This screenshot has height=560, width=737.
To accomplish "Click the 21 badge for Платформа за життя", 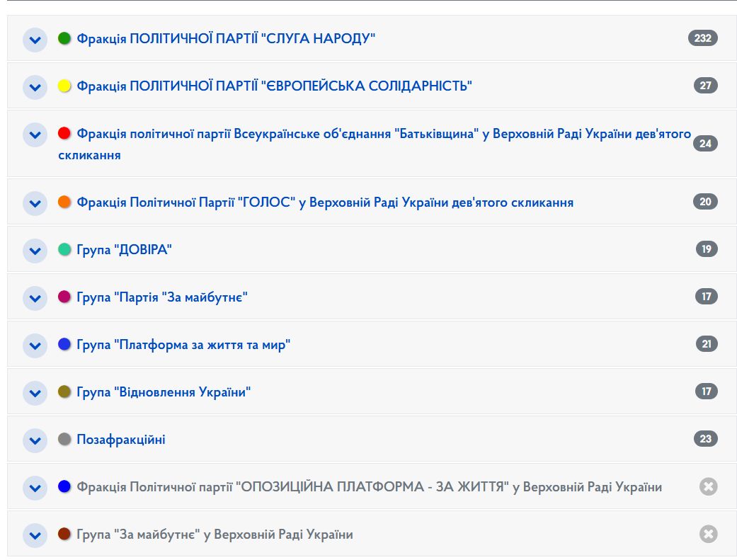I will 706,344.
